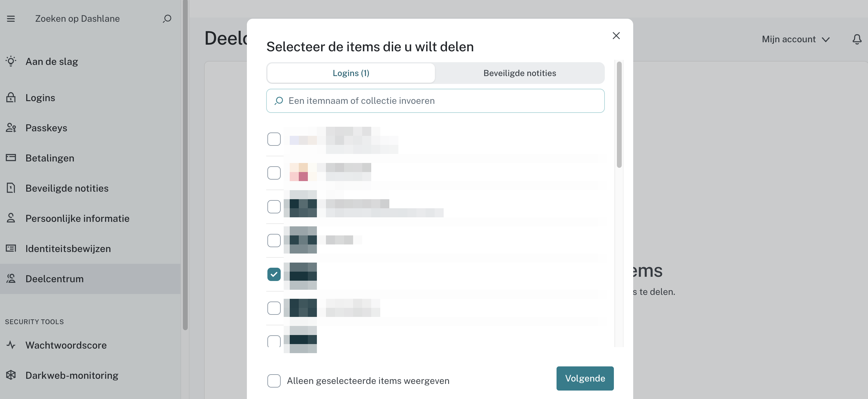The image size is (868, 399).
Task: Click the search input field
Action: point(435,101)
